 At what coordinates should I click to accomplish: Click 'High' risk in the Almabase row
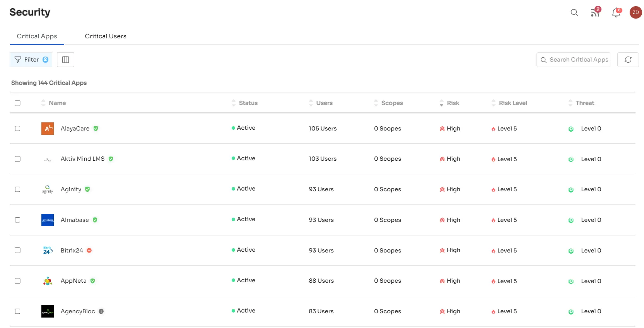(x=453, y=220)
